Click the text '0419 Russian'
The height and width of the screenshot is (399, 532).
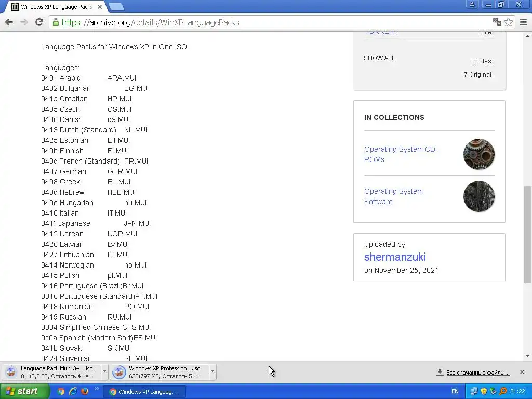pyautogui.click(x=63, y=317)
